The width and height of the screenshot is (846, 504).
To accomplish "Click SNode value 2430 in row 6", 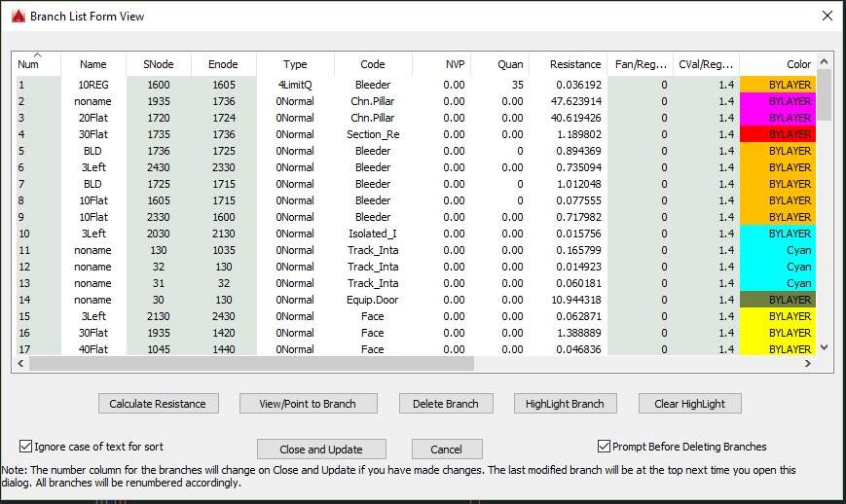I will click(x=159, y=167).
